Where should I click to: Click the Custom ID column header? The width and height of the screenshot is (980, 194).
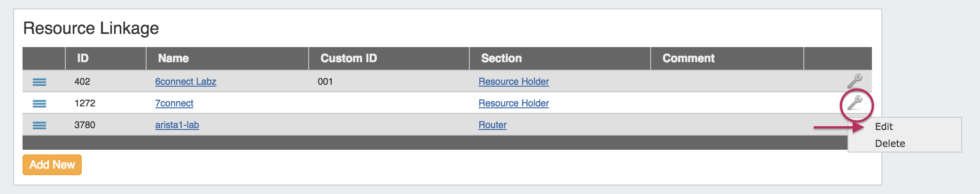tap(349, 58)
